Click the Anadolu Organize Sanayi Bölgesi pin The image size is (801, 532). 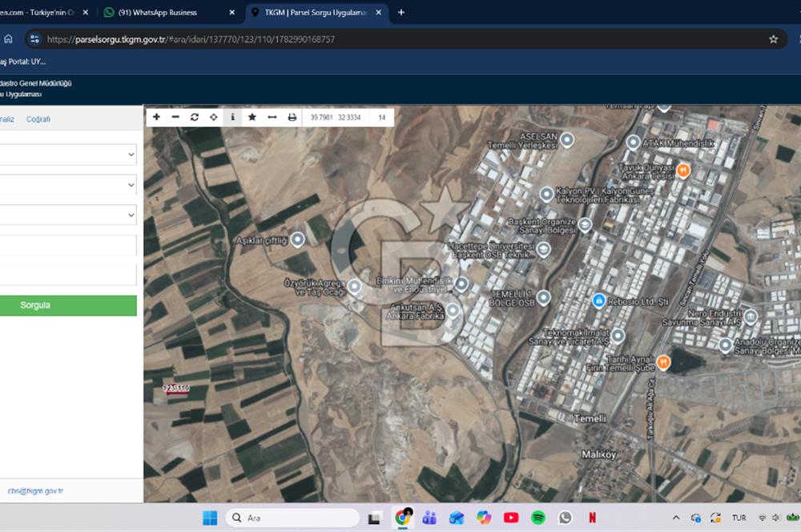726,345
